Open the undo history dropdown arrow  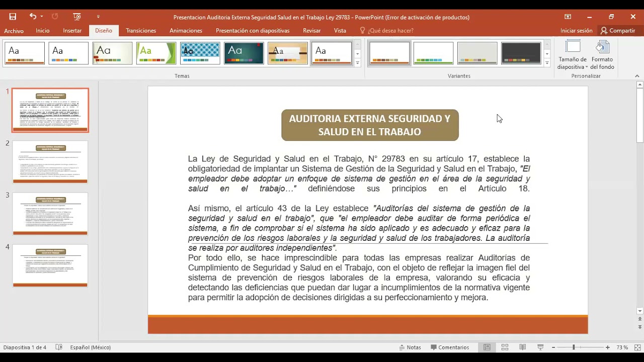coord(42,17)
